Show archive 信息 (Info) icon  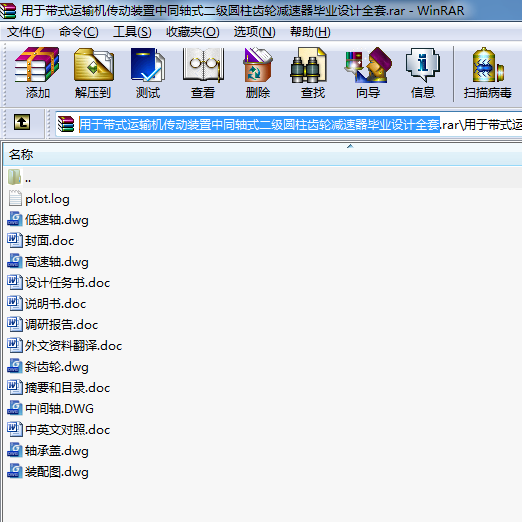pos(423,73)
